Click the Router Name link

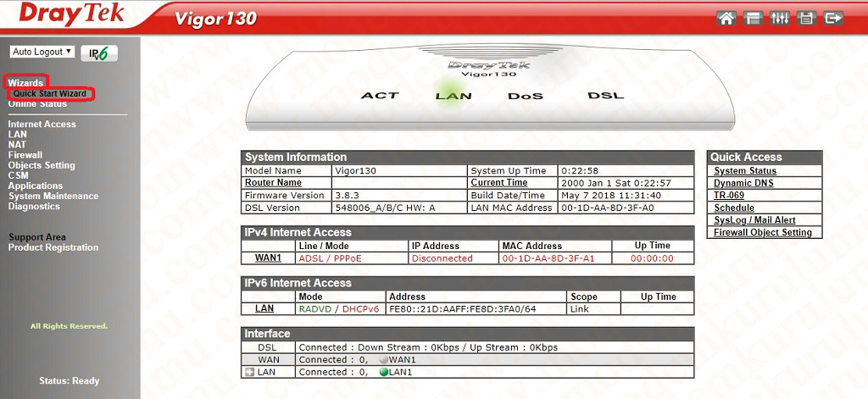[274, 183]
